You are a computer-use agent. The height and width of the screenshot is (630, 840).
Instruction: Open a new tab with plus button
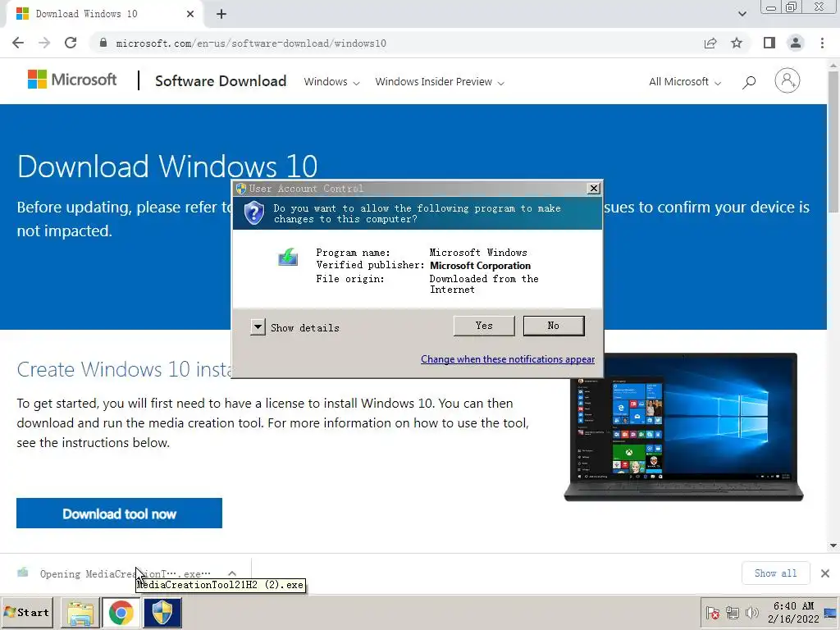coord(221,14)
